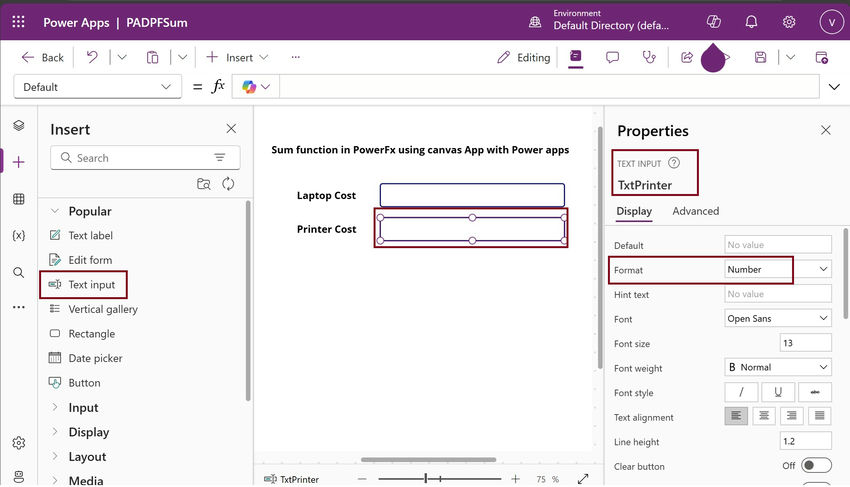Open the Variables icon in sidebar

pos(18,235)
